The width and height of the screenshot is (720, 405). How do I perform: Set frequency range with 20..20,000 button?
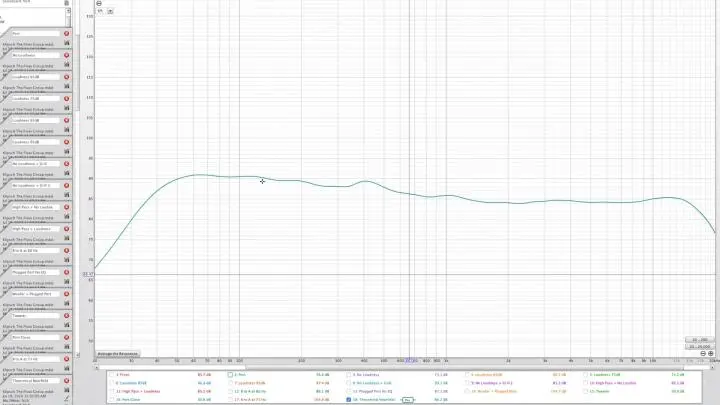point(699,346)
